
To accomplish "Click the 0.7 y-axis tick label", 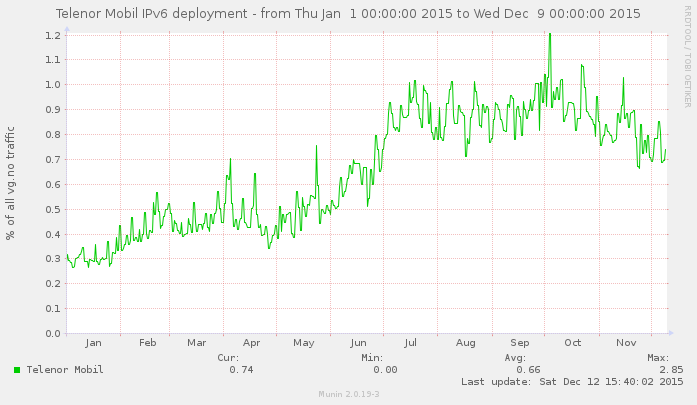I will (x=53, y=159).
